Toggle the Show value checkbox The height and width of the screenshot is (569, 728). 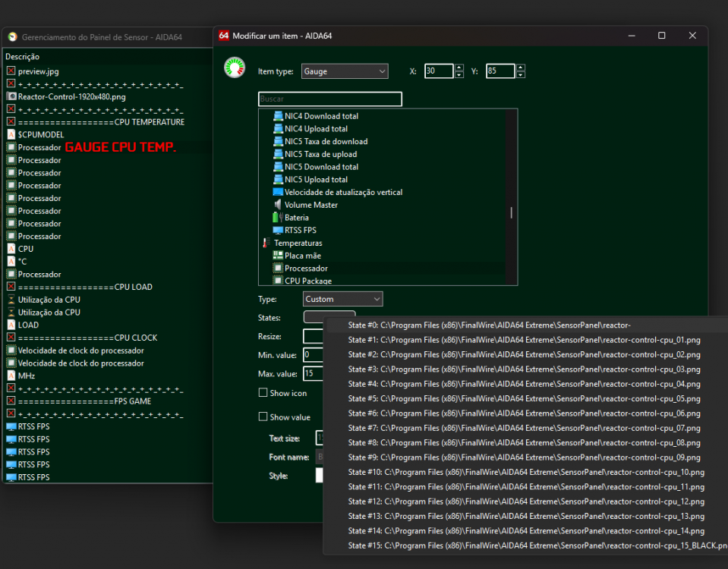coord(263,417)
